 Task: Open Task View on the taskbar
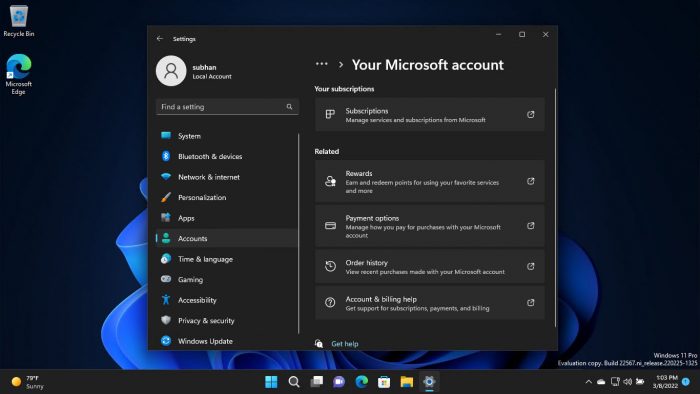click(x=317, y=382)
